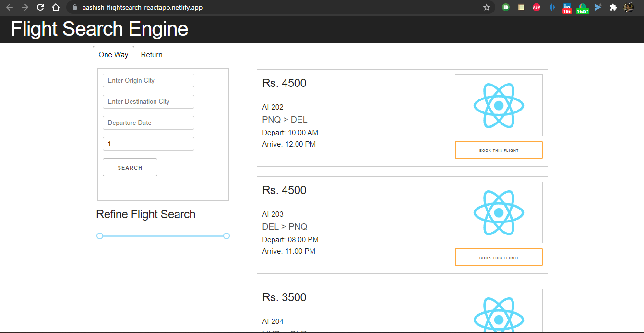This screenshot has height=333, width=644.
Task: Click the LinkedIn extension icon showing 195
Action: [567, 7]
